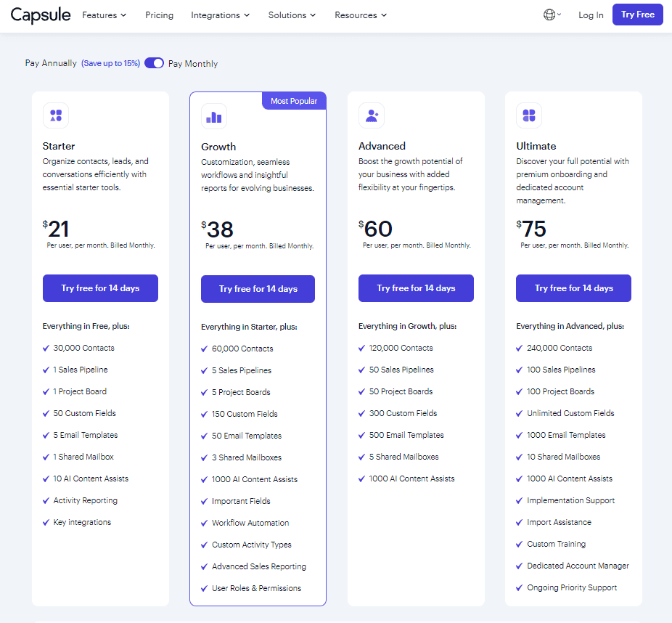Click the checkmark beside Dedicated Account Manager
Image resolution: width=672 pixels, height=623 pixels.
519,566
